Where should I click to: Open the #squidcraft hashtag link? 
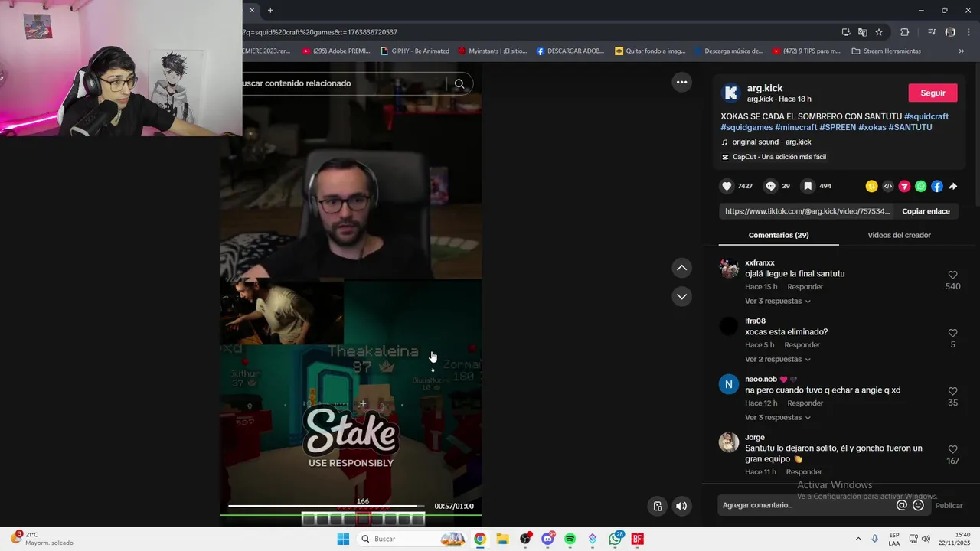(x=926, y=116)
